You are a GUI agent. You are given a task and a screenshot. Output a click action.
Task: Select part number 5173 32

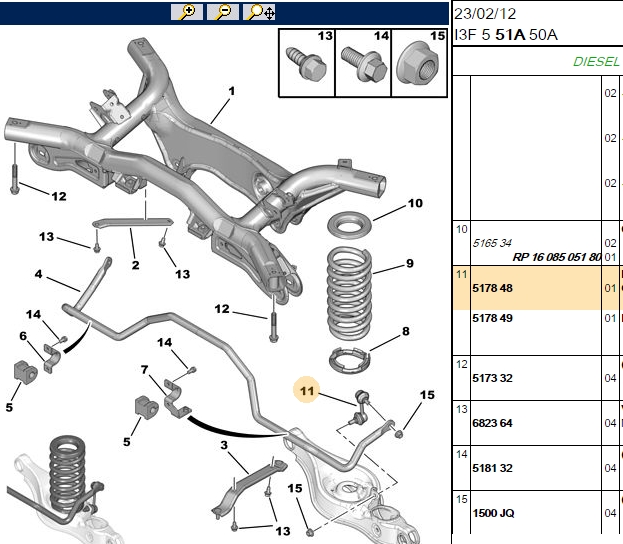point(492,378)
